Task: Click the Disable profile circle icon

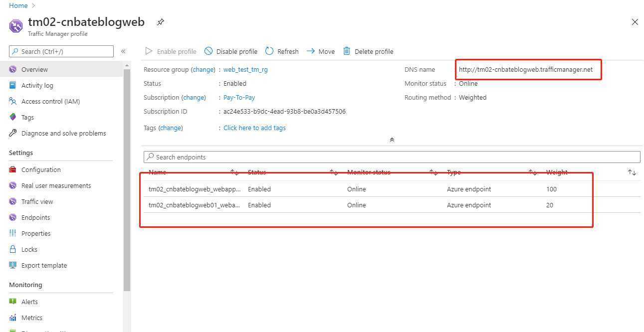Action: [209, 51]
